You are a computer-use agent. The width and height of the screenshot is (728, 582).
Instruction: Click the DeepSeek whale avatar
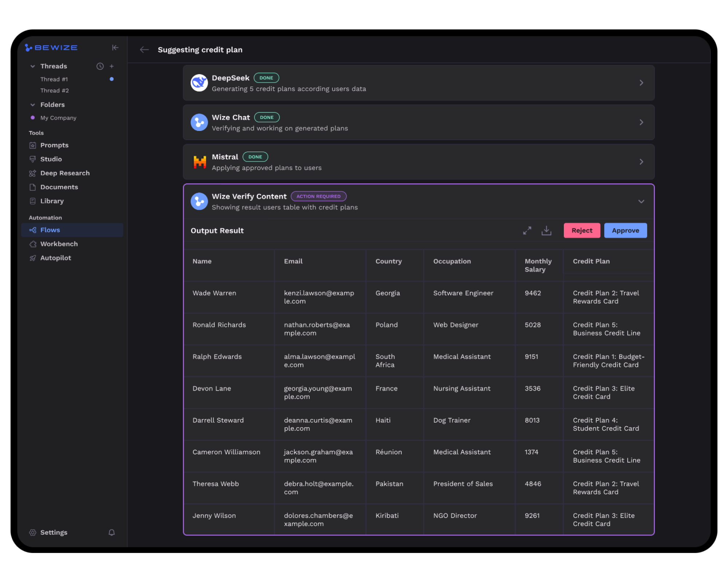point(199,83)
